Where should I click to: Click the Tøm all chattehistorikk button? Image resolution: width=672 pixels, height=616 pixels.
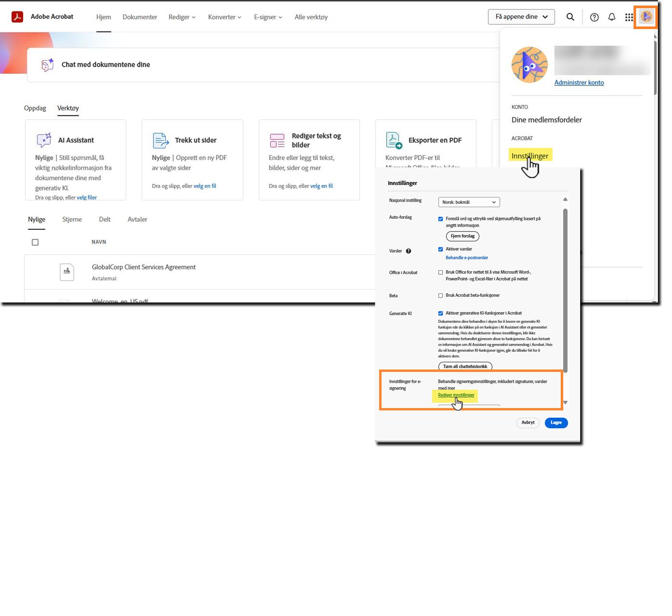tap(465, 367)
